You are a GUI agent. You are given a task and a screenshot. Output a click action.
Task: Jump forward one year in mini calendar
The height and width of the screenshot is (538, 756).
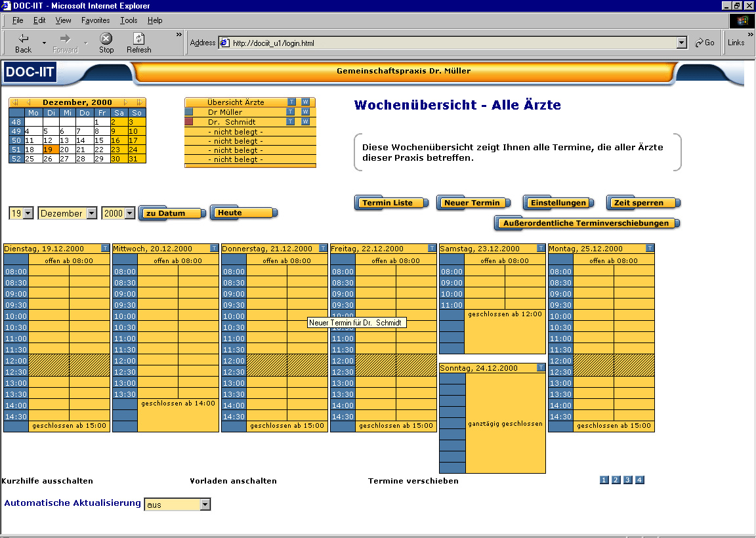pos(139,102)
